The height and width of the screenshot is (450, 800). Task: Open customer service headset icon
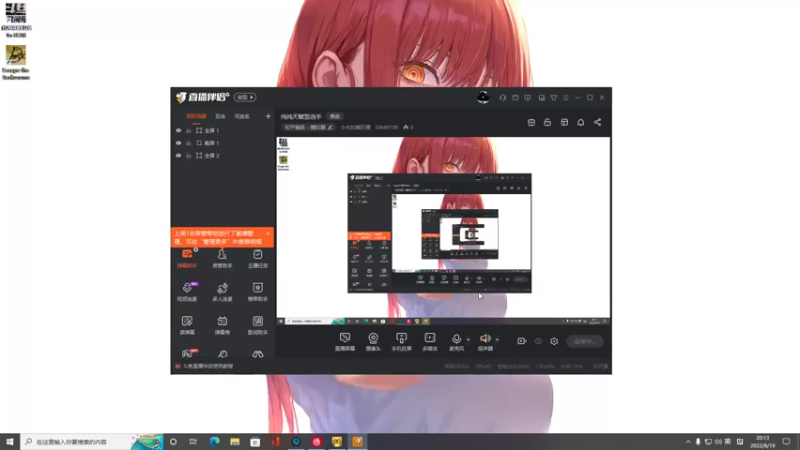click(x=503, y=97)
